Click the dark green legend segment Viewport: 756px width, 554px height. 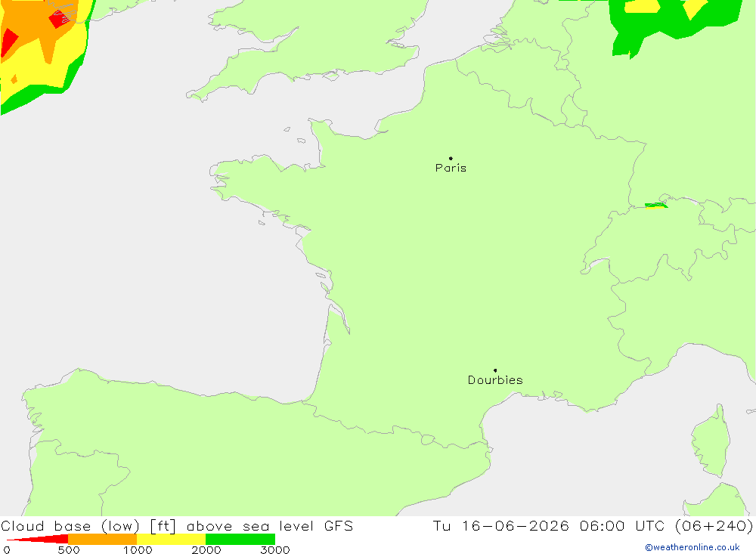click(240, 539)
